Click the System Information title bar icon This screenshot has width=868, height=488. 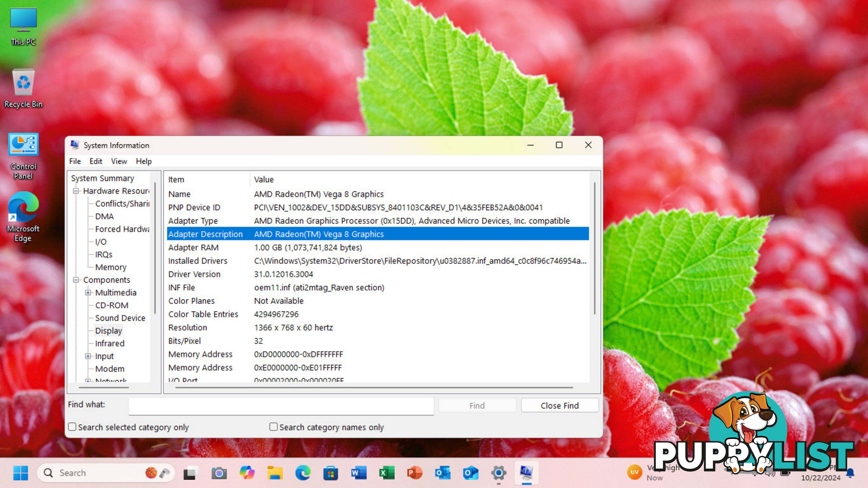[x=74, y=145]
